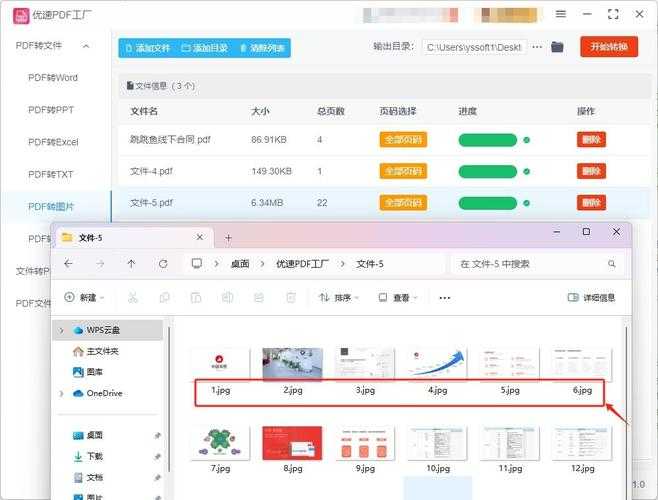
Task: Delete the 86.91KB pdf row
Action: (591, 139)
